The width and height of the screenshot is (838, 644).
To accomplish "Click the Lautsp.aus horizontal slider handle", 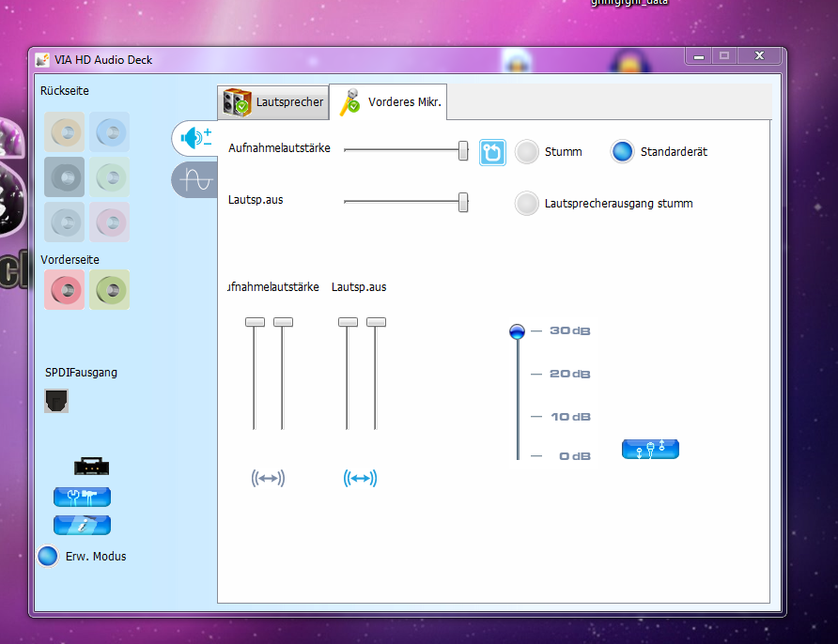I will point(463,203).
